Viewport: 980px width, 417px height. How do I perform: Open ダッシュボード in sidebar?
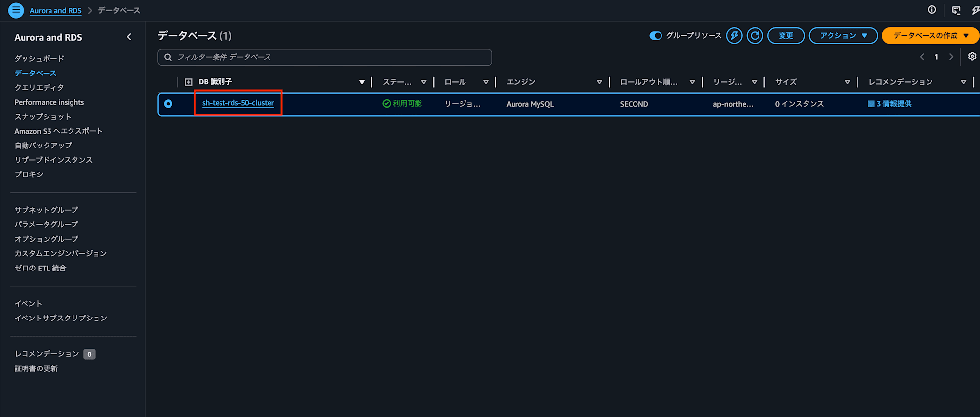pyautogui.click(x=39, y=58)
